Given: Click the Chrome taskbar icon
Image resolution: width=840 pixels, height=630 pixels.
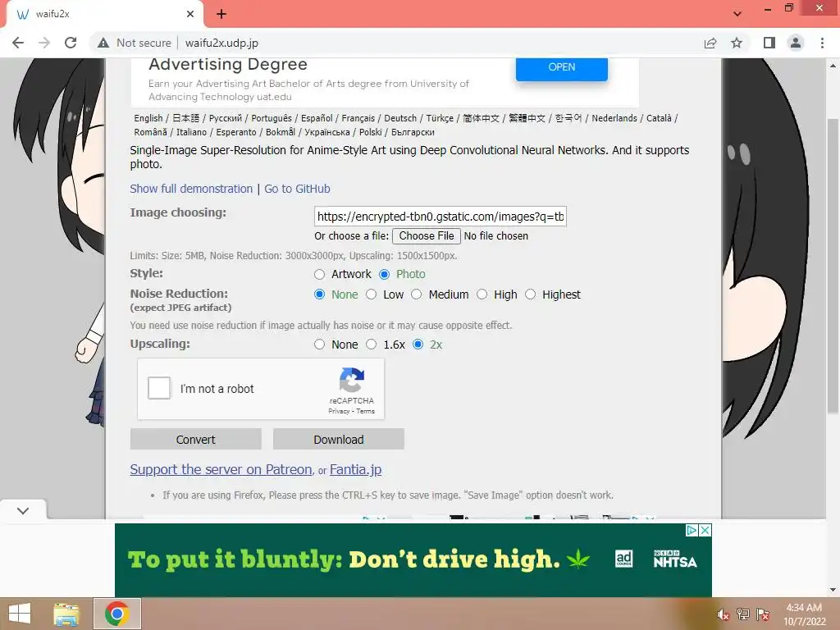Looking at the screenshot, I should pos(116,614).
